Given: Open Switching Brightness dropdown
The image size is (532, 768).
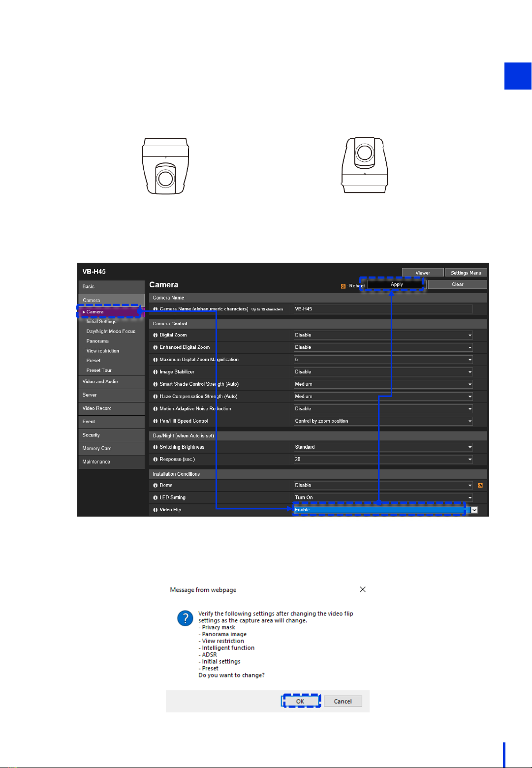Looking at the screenshot, I should click(383, 447).
